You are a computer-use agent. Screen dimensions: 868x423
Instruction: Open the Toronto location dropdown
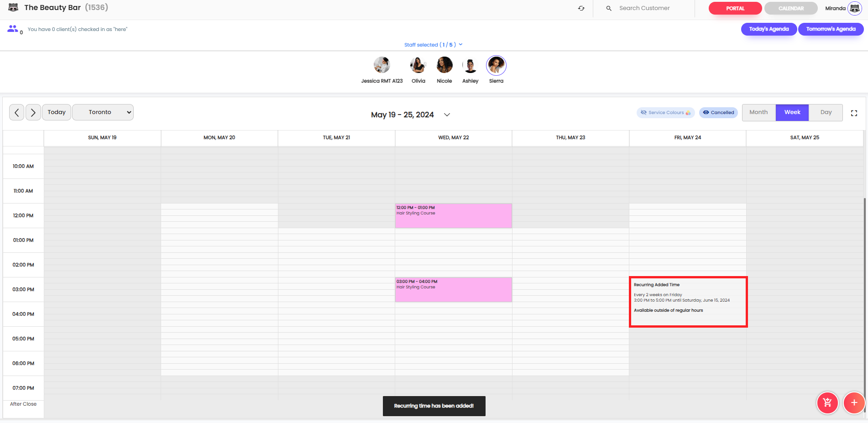click(103, 112)
